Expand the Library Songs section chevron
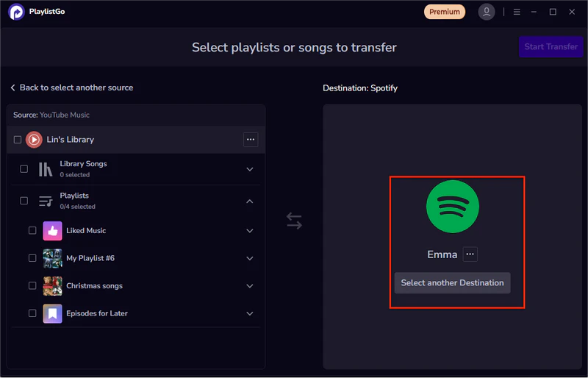Viewport: 588px width, 378px height. [250, 169]
